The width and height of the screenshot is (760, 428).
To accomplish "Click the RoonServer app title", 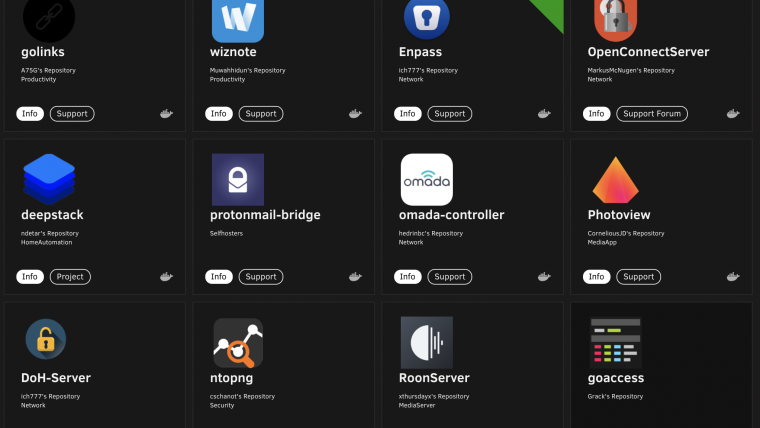I will (x=434, y=378).
